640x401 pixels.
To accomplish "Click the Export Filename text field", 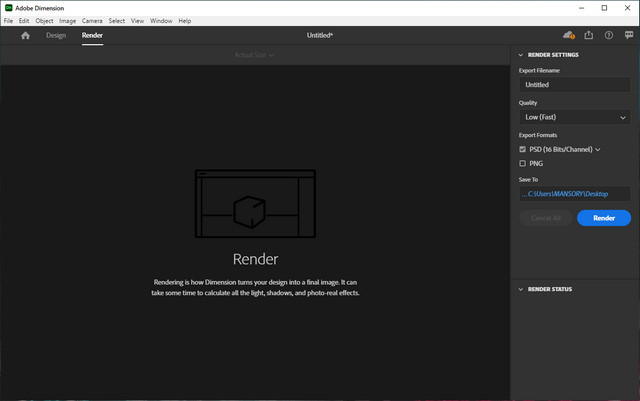I will (574, 85).
